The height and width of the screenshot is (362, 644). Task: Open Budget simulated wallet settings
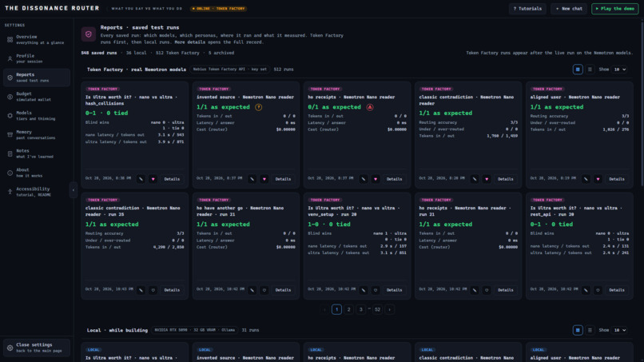click(37, 97)
